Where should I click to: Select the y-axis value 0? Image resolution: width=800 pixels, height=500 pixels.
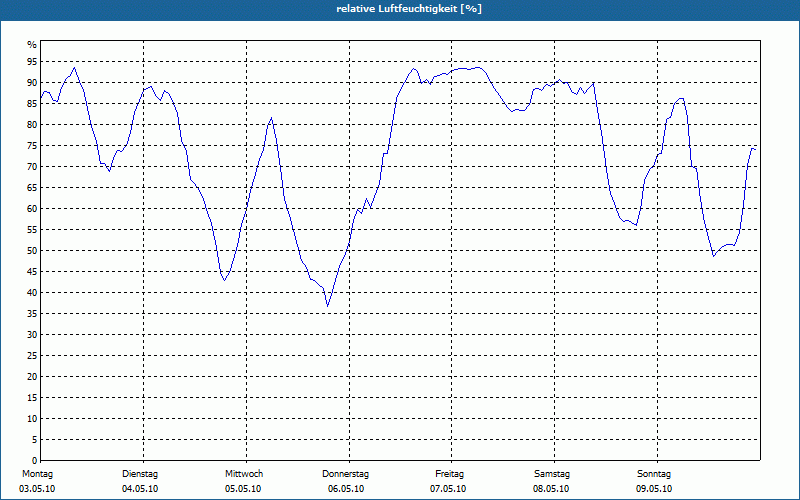pyautogui.click(x=35, y=461)
